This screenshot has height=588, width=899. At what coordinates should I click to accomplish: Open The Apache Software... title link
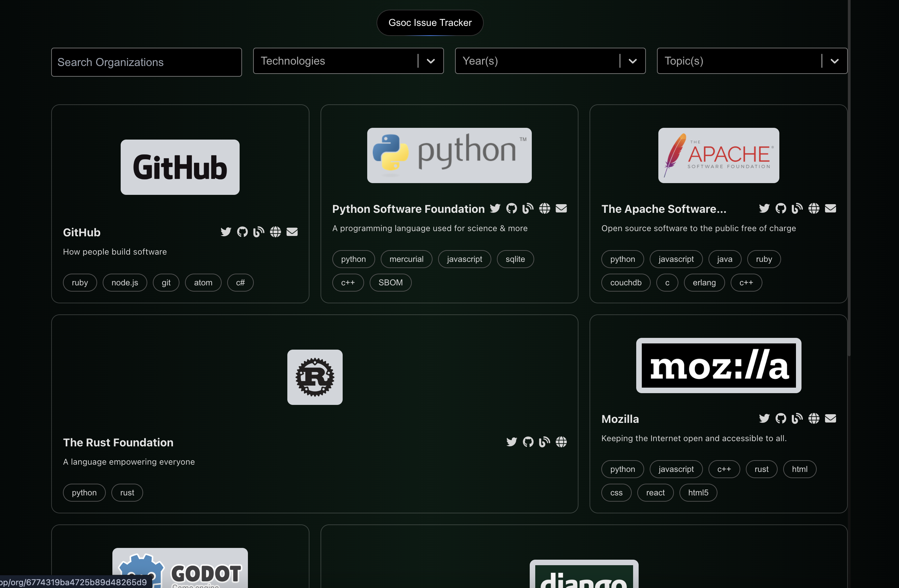click(664, 209)
